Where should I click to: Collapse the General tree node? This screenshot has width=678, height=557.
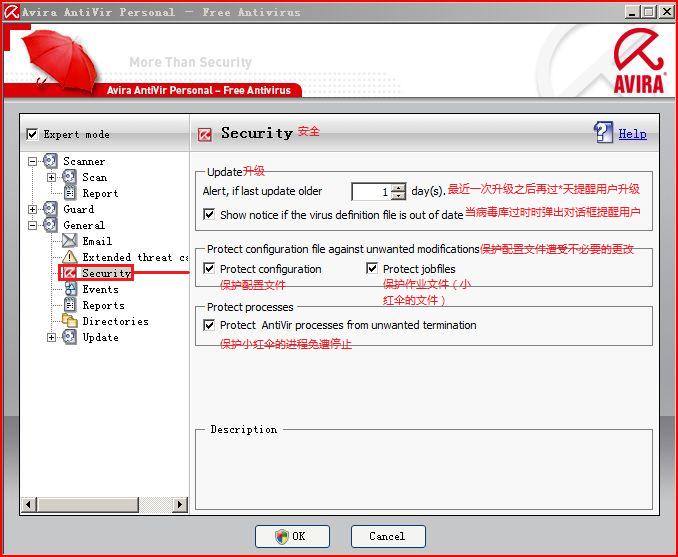coord(32,225)
